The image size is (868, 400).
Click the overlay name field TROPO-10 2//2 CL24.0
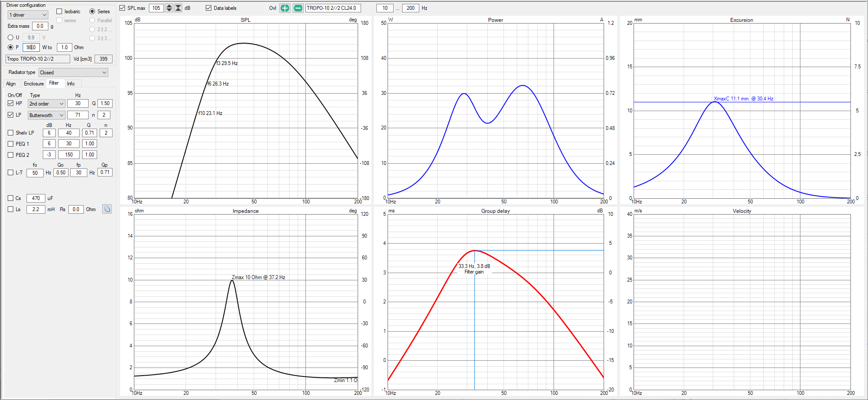tap(333, 8)
